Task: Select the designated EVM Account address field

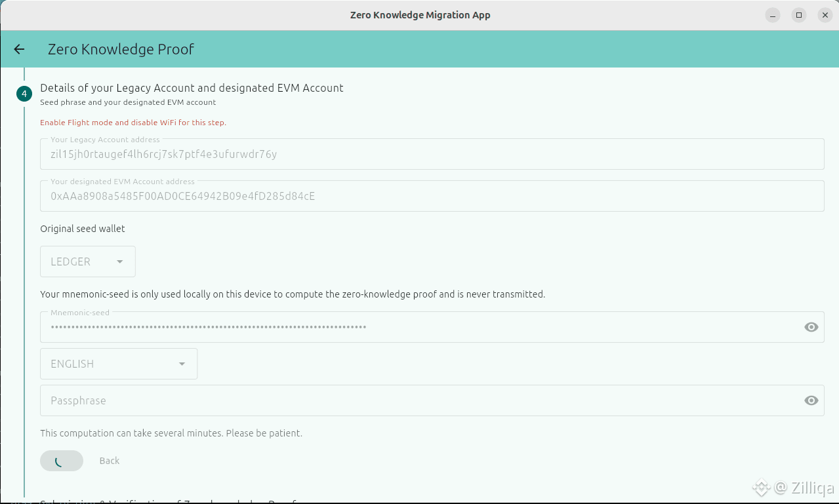Action: [432, 196]
